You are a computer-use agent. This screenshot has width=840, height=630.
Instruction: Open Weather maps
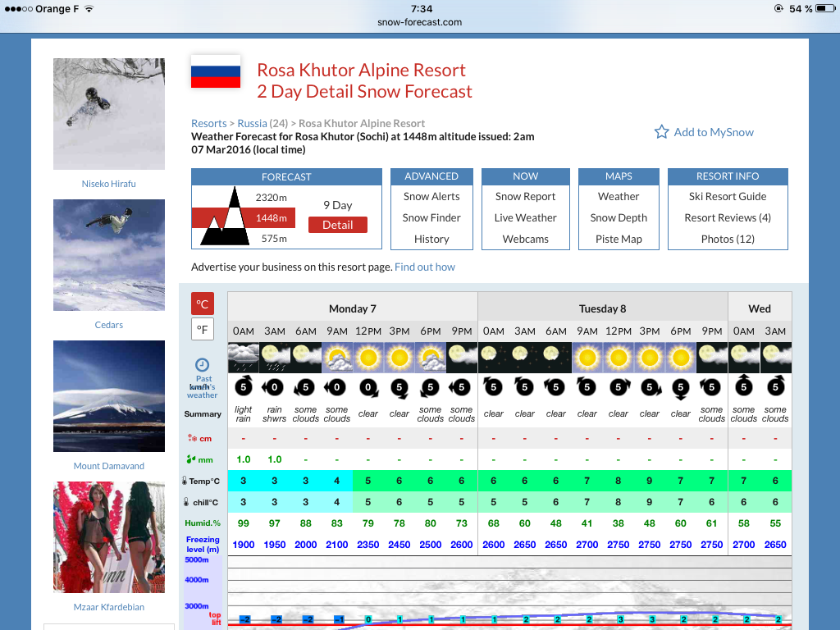pos(619,197)
